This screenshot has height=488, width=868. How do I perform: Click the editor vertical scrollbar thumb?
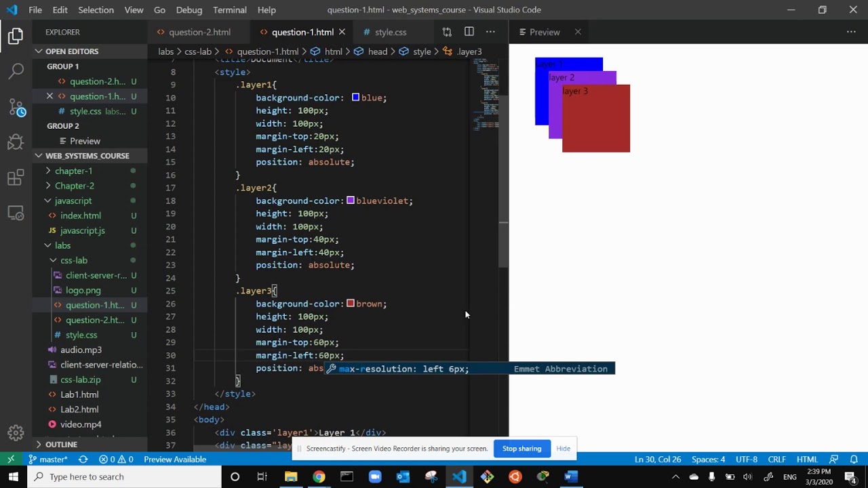pos(504,182)
